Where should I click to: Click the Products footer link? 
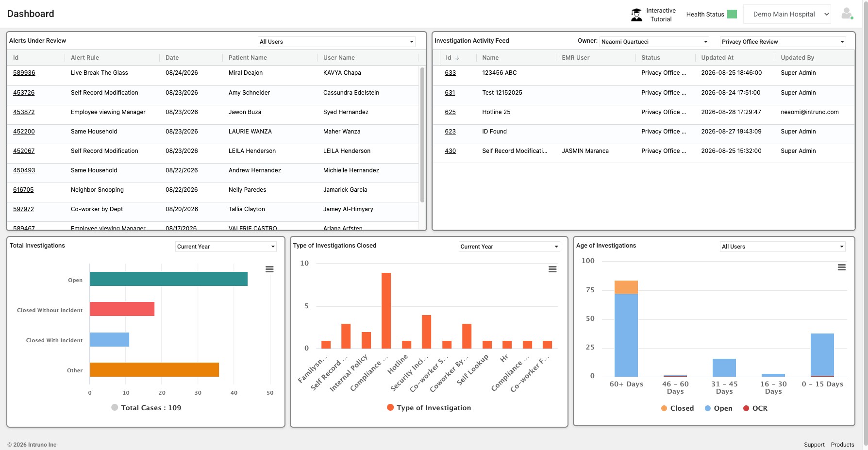click(x=842, y=445)
